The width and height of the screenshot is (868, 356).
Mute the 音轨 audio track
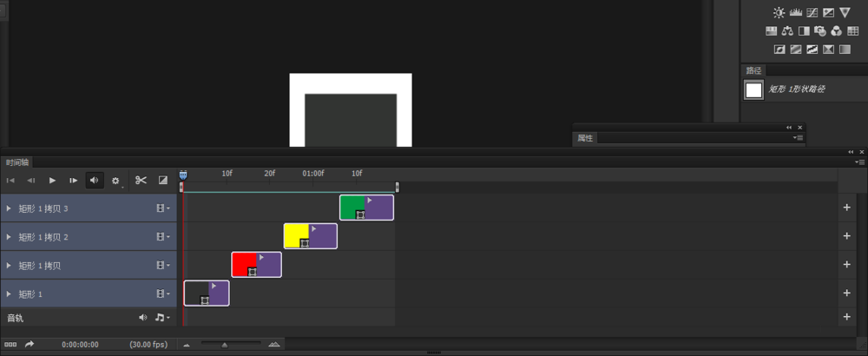pyautogui.click(x=143, y=317)
